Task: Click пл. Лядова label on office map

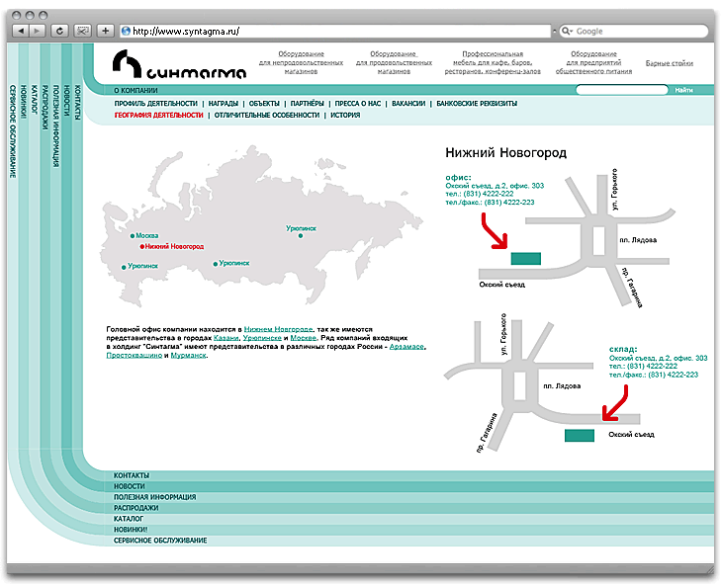Action: [x=638, y=240]
